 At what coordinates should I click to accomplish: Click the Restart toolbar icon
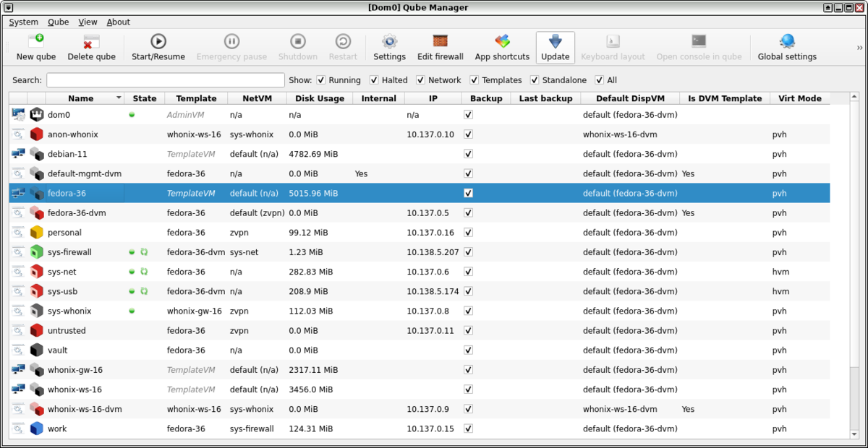click(x=343, y=42)
